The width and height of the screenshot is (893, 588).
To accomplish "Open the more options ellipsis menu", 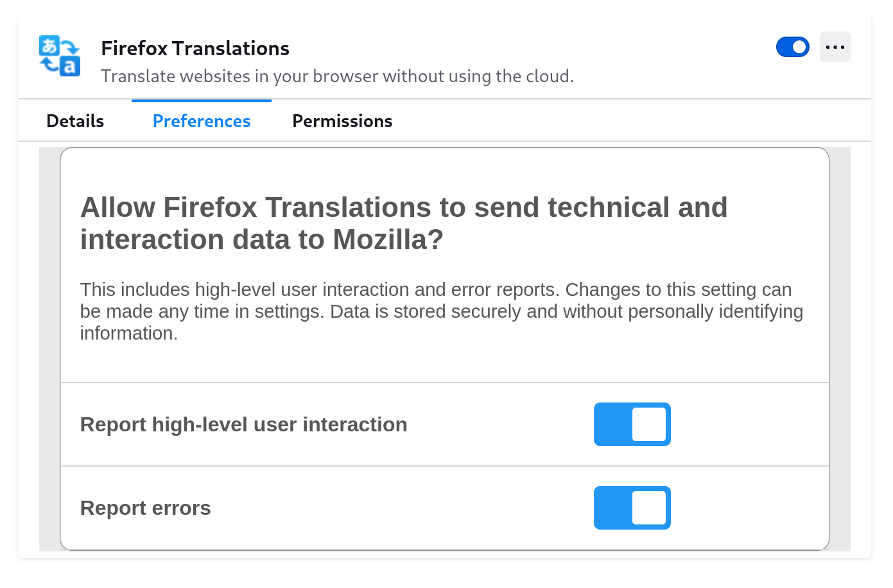I will click(835, 47).
